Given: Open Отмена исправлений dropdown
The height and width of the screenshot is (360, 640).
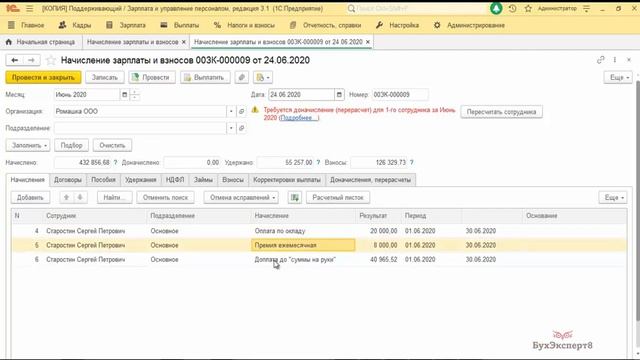Looking at the screenshot, I should 241,198.
